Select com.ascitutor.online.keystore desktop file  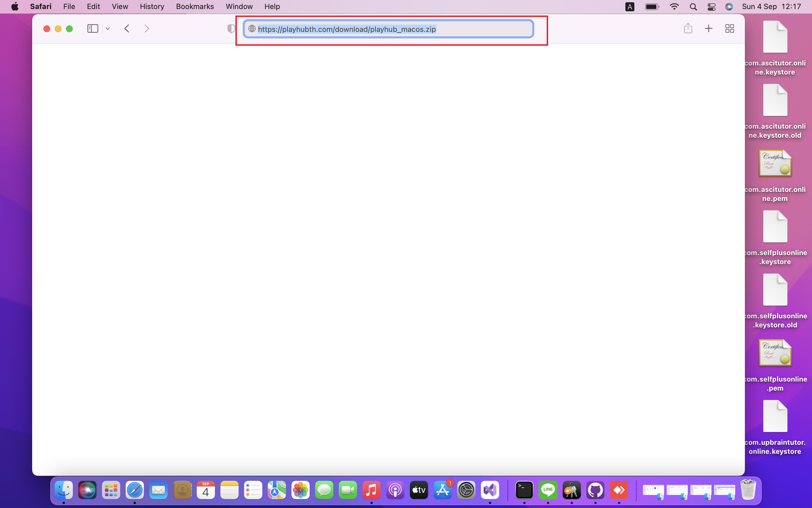click(x=775, y=48)
